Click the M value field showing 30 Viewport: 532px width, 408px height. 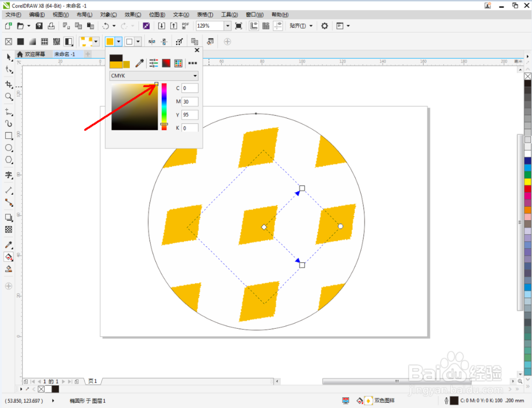(190, 102)
